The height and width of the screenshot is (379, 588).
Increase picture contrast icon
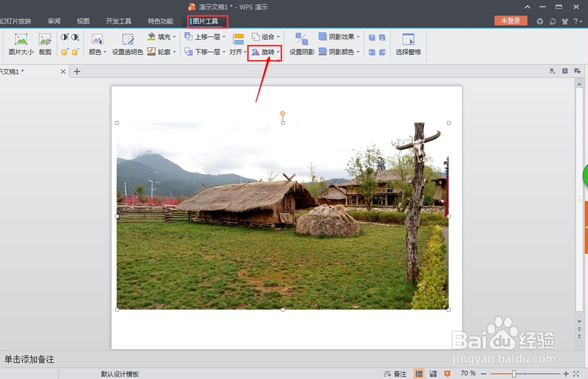pyautogui.click(x=65, y=36)
